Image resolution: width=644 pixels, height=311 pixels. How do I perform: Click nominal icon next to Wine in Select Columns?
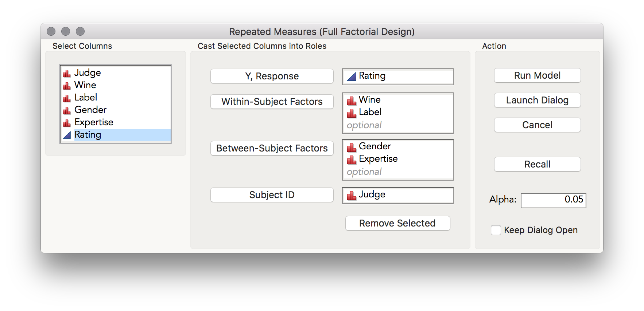click(67, 86)
